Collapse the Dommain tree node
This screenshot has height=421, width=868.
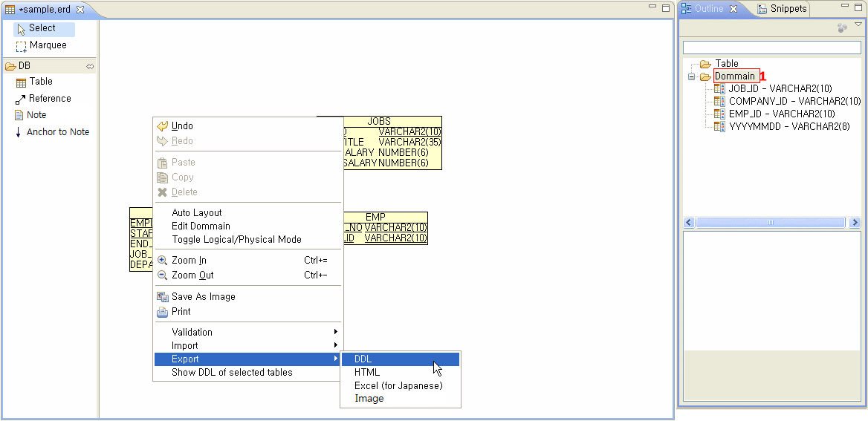pyautogui.click(x=691, y=76)
